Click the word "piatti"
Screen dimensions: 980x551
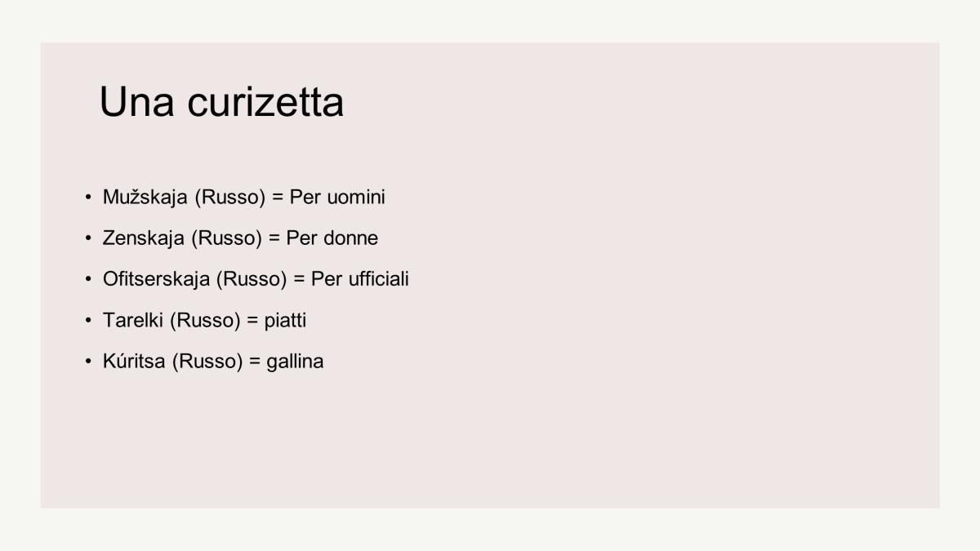[x=285, y=320]
